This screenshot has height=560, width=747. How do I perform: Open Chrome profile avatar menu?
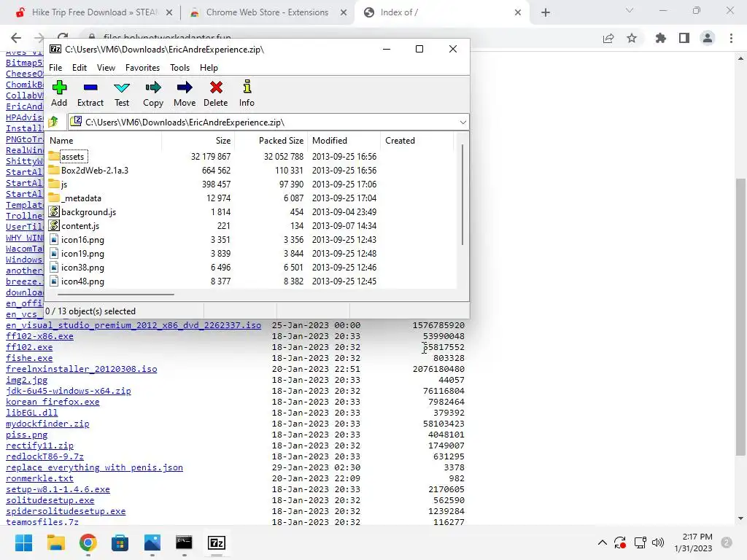tap(708, 38)
